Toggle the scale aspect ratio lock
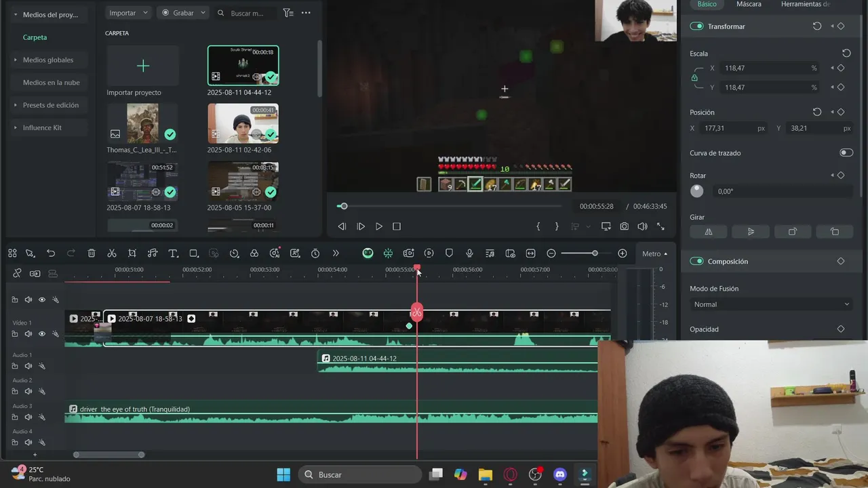Screen dimensions: 868x488 pos(694,78)
